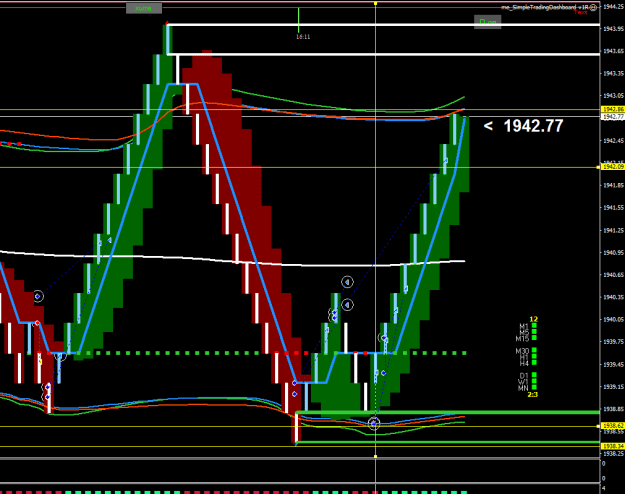625x494 pixels.
Task: Select the yellow vertical line's top handle
Action: pyautogui.click(x=375, y=4)
